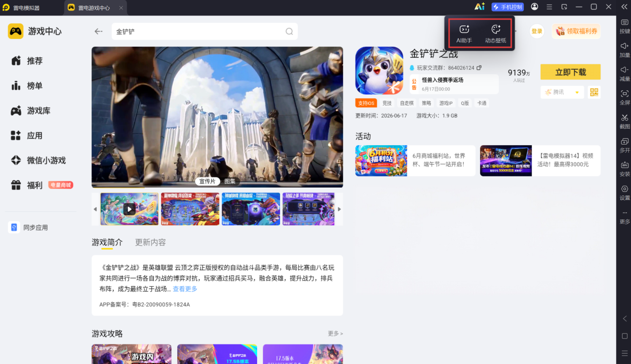Increase volume with 加量
This screenshot has height=364, width=631.
coord(625,50)
